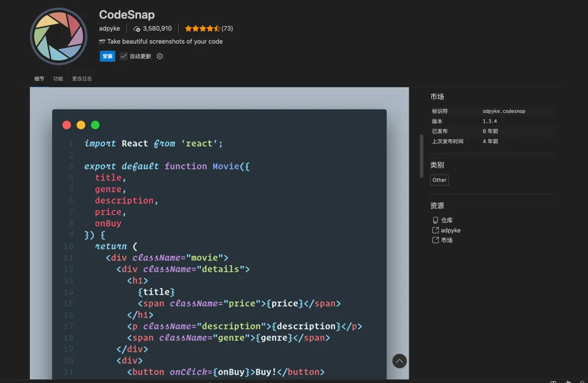The image size is (588, 383).
Task: Open the extension settings gear icon
Action: click(x=160, y=56)
